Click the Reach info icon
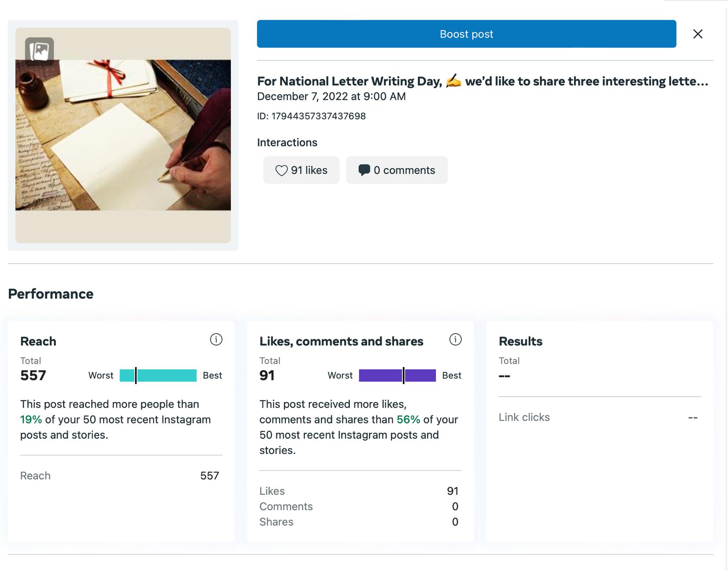Screen dimensions: 728x571 [216, 340]
